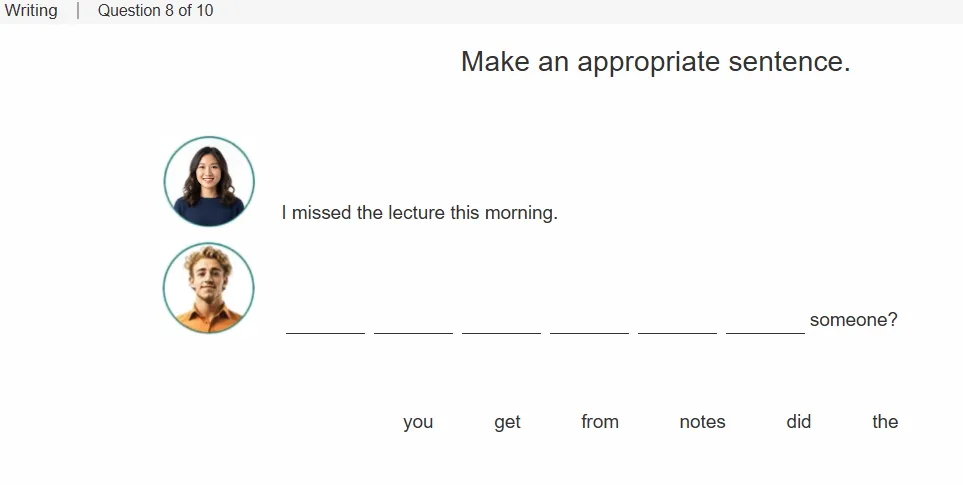Click the fifth blank of the sentence
The height and width of the screenshot is (485, 963).
[x=677, y=322]
